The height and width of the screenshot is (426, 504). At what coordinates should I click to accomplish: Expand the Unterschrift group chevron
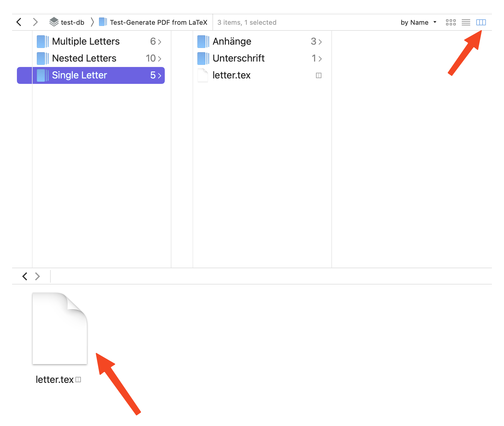(320, 59)
